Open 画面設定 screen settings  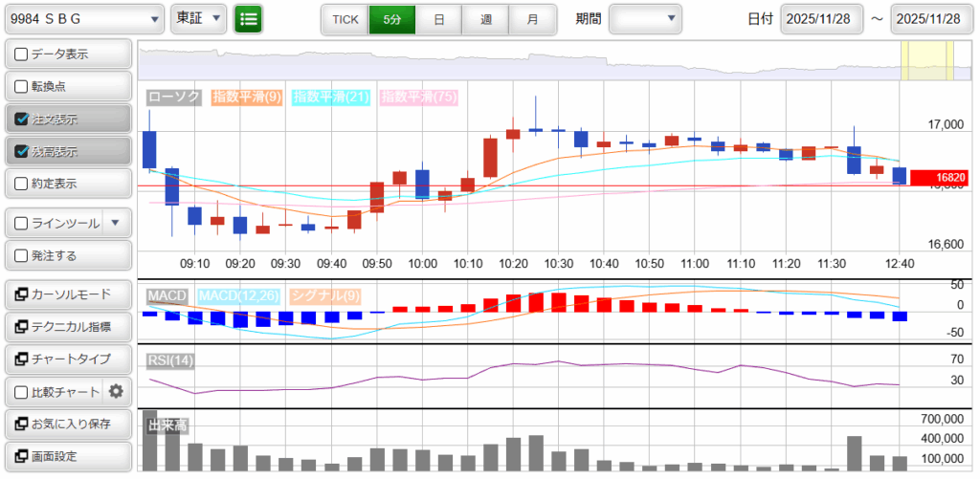[68, 456]
